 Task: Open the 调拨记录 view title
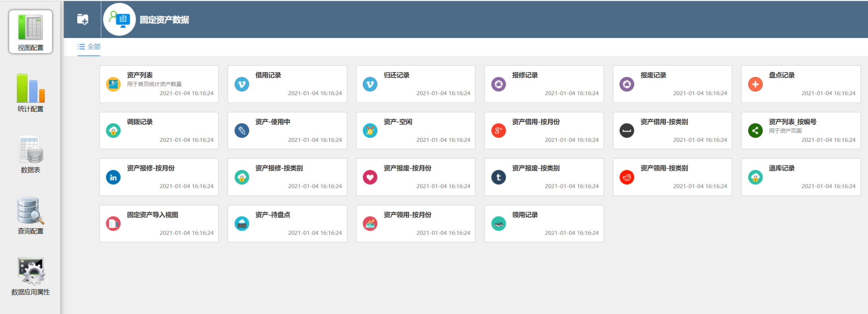point(140,122)
